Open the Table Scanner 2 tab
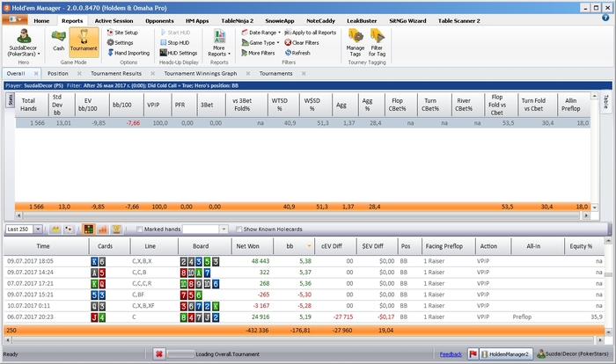616x364 pixels. coord(459,21)
